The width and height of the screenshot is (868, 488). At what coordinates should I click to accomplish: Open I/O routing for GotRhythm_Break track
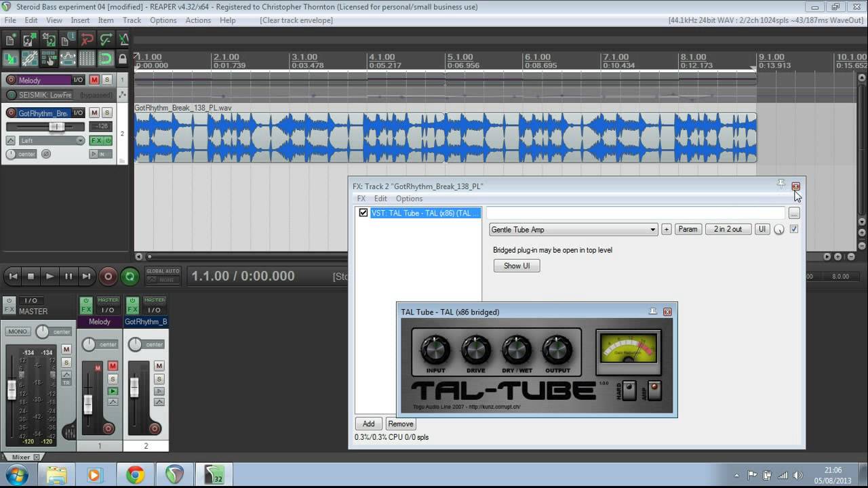click(x=78, y=113)
